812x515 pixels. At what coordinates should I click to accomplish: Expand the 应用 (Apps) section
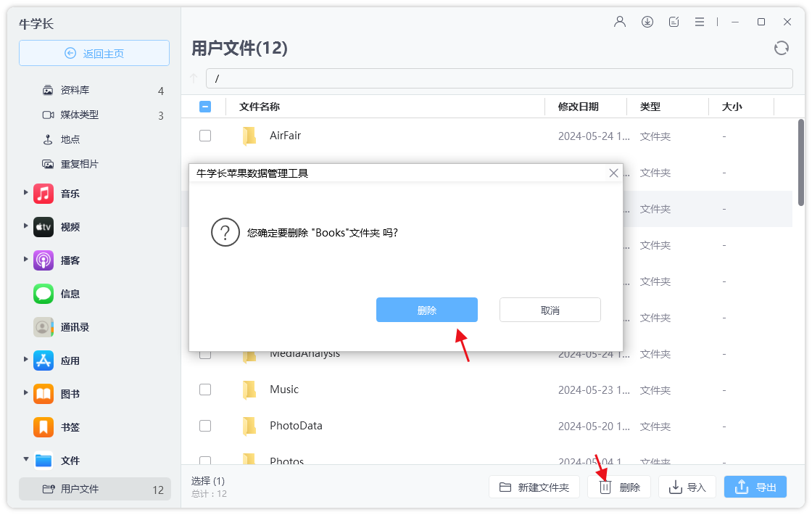coord(25,360)
